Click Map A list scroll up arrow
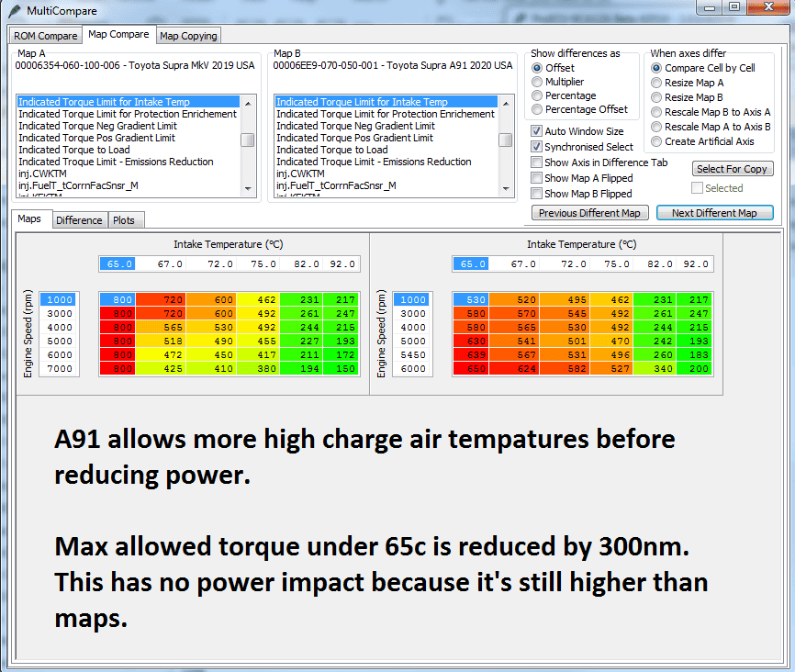 tap(248, 103)
